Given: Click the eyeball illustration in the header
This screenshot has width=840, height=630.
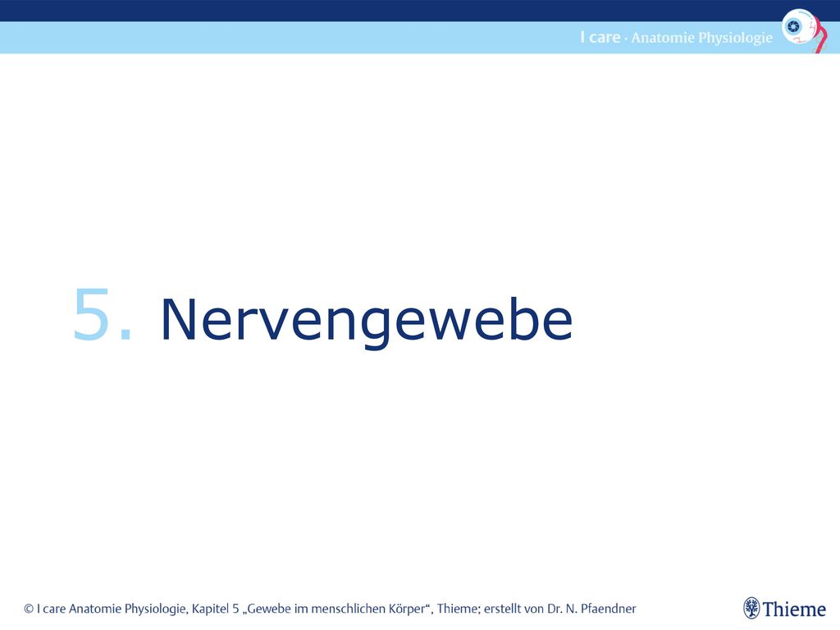Looking at the screenshot, I should pos(804,30).
